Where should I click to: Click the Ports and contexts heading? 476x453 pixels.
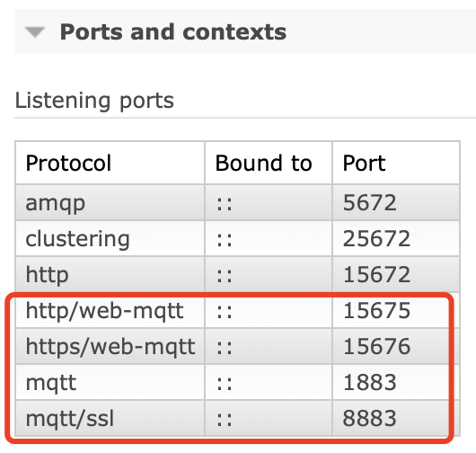pyautogui.click(x=173, y=31)
